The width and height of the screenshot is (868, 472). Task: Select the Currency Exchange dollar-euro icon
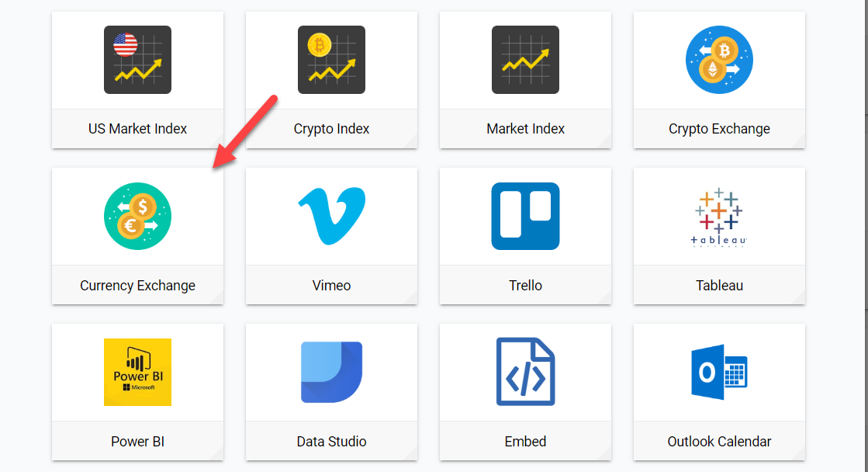click(x=137, y=216)
